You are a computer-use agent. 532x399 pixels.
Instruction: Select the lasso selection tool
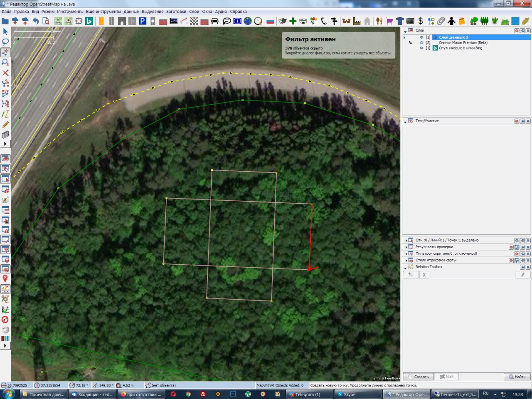[x=5, y=42]
